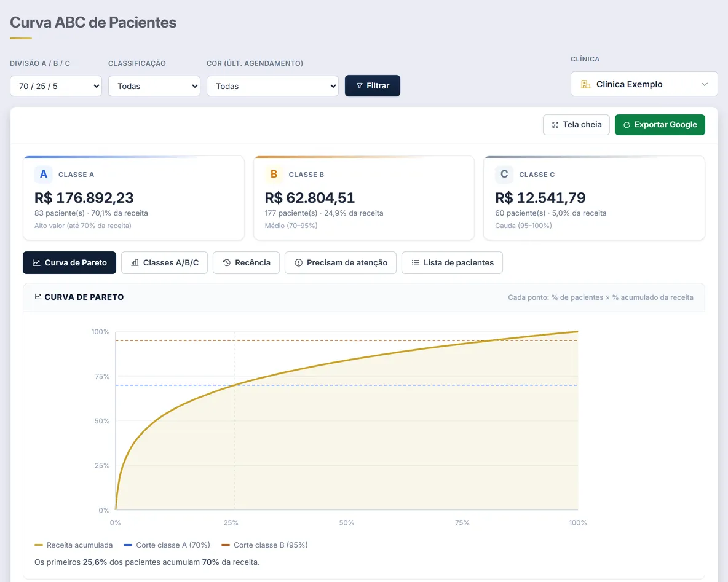Click the Classe C revenue card
The image size is (728, 582).
(x=595, y=198)
